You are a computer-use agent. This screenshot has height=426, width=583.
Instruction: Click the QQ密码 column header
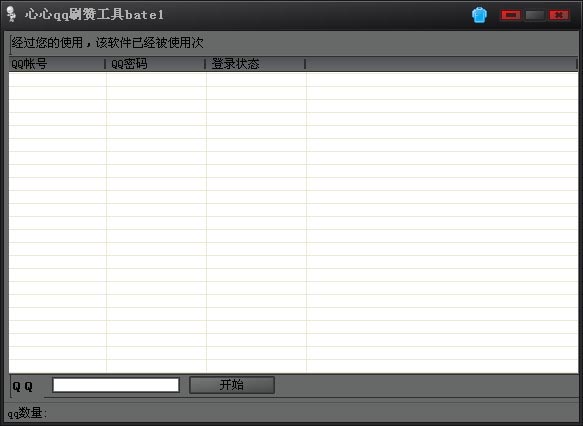pos(156,64)
